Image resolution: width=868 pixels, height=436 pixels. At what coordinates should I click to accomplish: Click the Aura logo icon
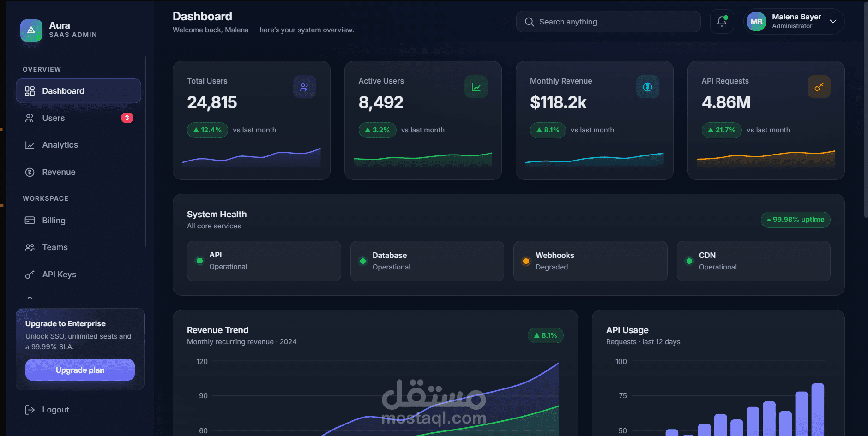tap(31, 30)
